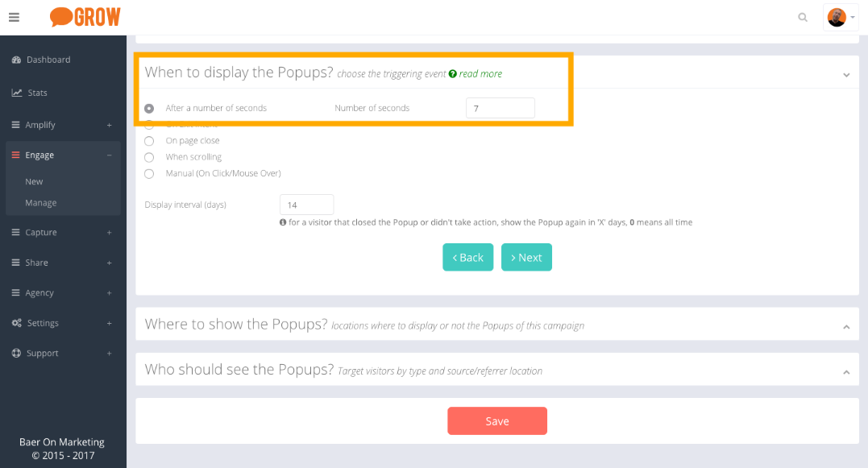Select 'After a number of seconds' radio
Image resolution: width=868 pixels, height=468 pixels.
click(x=149, y=108)
